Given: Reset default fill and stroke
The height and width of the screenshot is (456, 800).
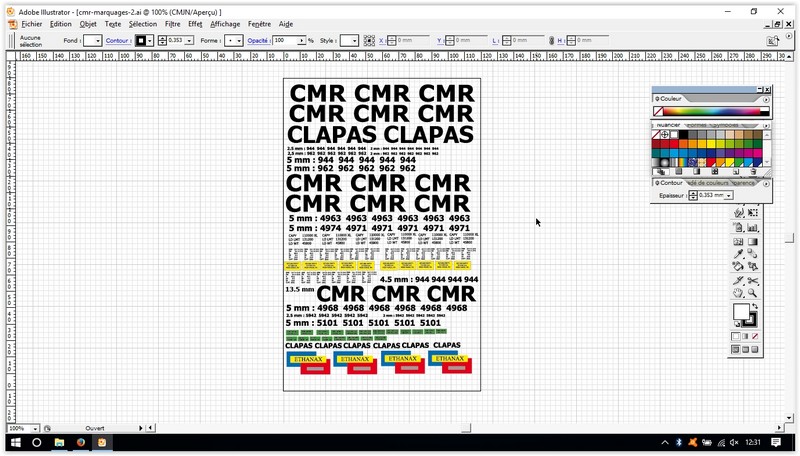Looking at the screenshot, I should pos(737,324).
